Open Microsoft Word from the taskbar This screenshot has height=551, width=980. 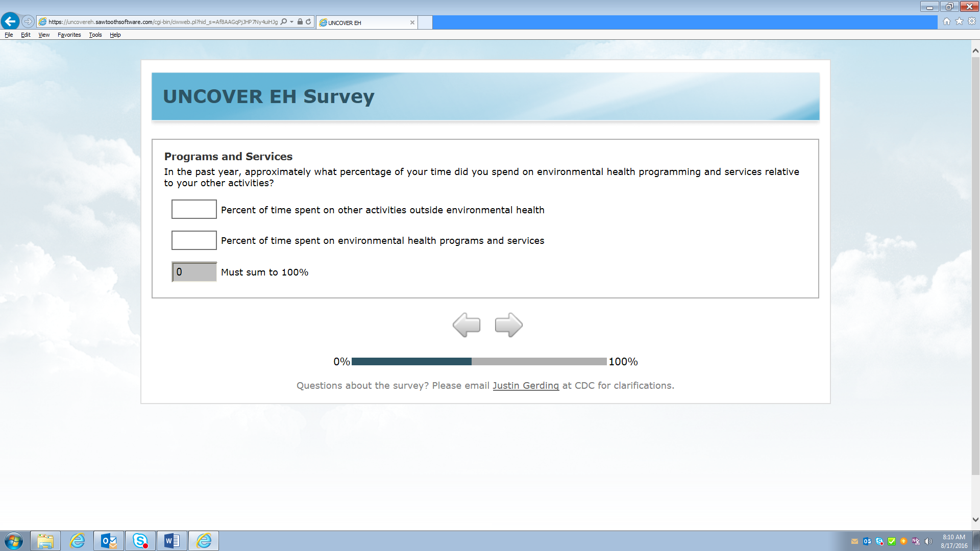pos(172,541)
